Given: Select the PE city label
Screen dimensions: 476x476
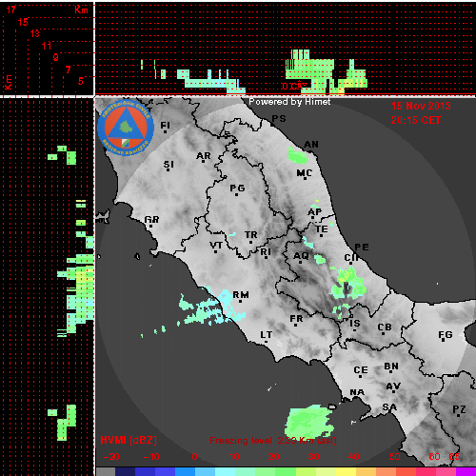Looking at the screenshot, I should tap(362, 248).
